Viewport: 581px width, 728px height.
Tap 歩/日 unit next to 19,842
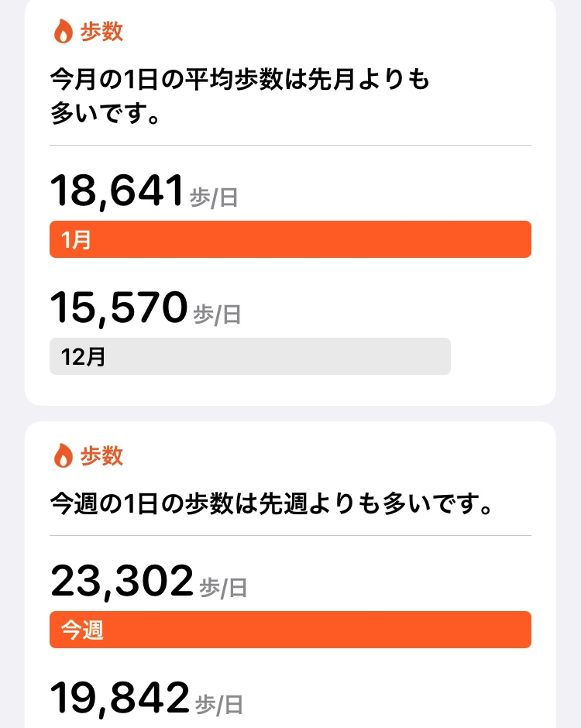click(219, 704)
